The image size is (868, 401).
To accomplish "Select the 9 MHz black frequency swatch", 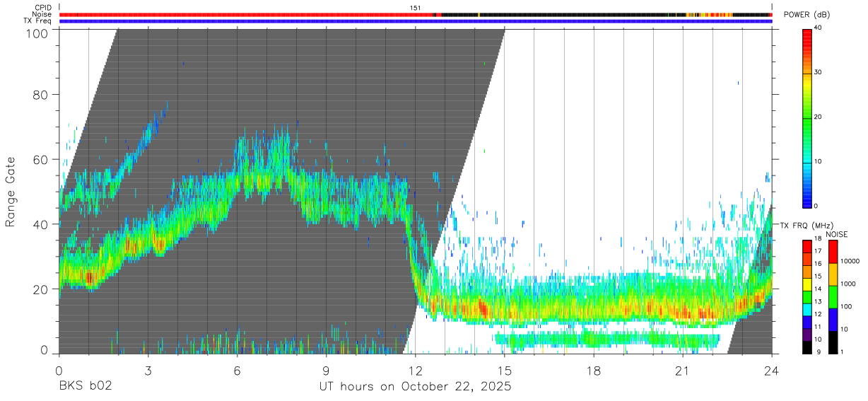I will coord(807,347).
